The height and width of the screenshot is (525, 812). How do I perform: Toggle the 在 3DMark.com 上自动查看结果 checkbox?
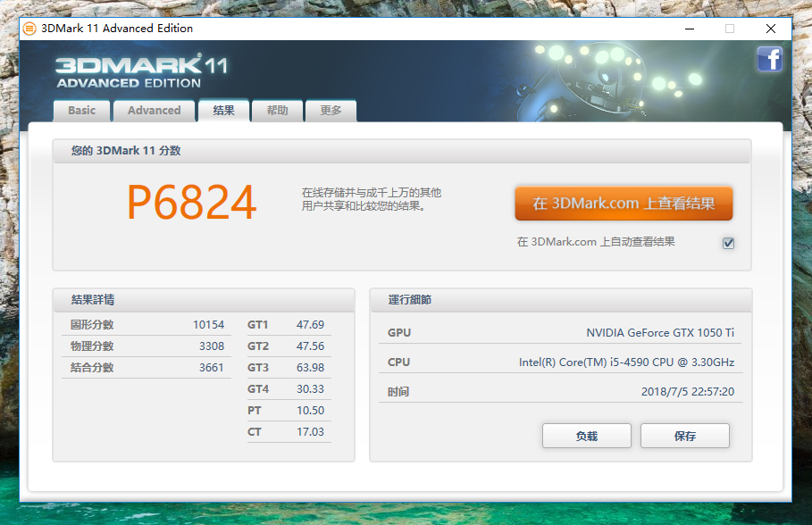728,243
